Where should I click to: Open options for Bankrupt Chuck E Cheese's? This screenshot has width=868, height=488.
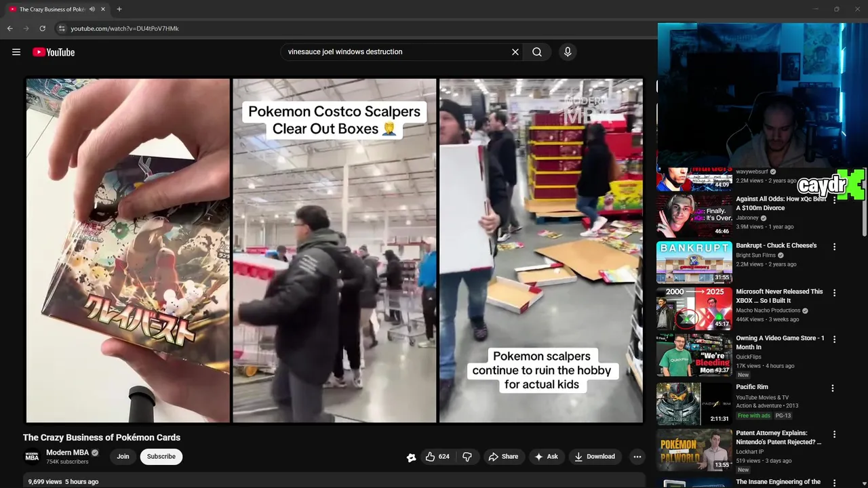pos(834,247)
